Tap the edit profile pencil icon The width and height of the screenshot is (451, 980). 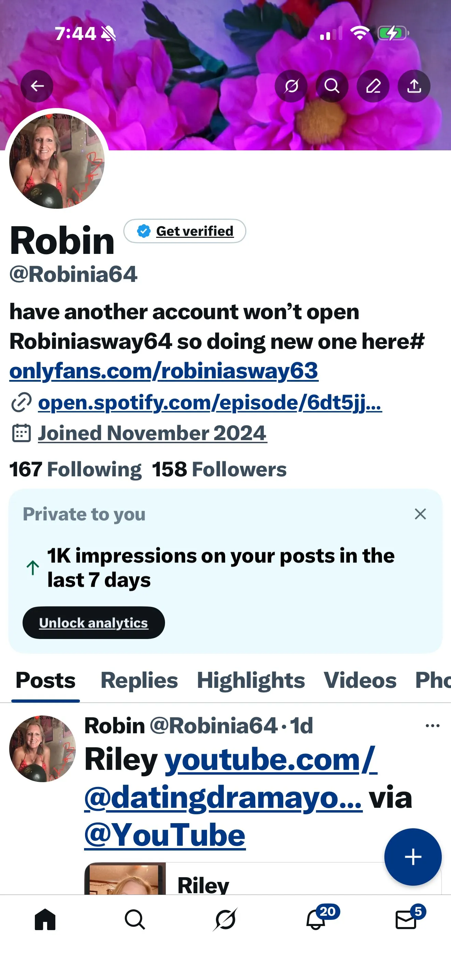(x=373, y=86)
